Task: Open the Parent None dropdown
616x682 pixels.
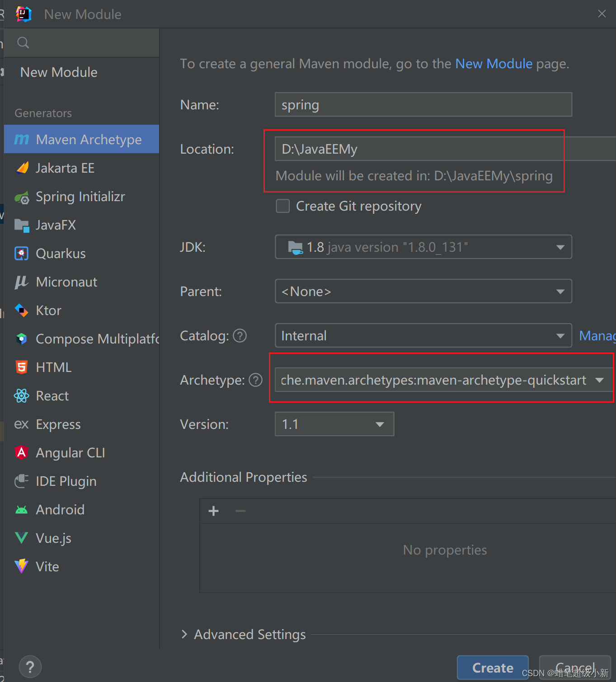Action: [x=423, y=291]
